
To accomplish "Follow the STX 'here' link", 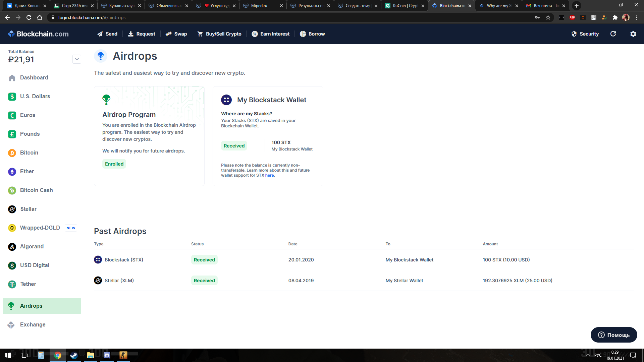I will [x=269, y=175].
